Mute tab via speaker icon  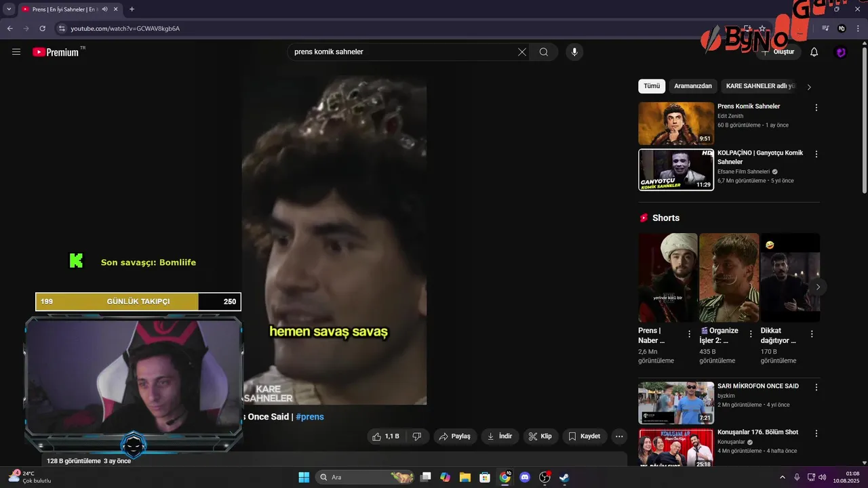coord(105,9)
